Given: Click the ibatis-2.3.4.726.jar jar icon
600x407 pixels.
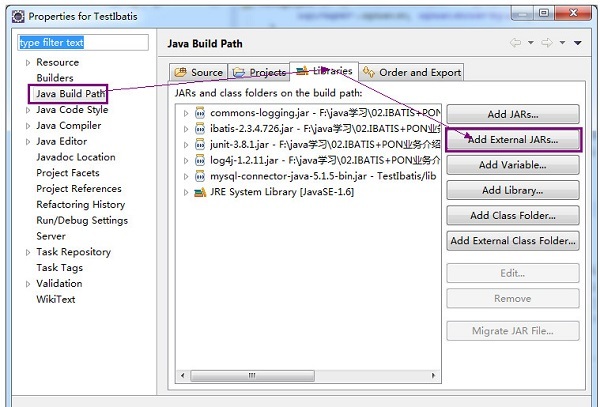Looking at the screenshot, I should pyautogui.click(x=200, y=129).
